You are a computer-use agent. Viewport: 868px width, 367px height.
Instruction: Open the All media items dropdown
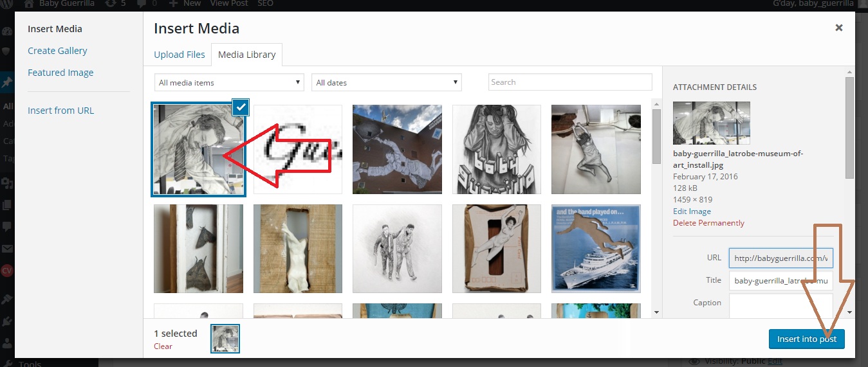[x=229, y=82]
